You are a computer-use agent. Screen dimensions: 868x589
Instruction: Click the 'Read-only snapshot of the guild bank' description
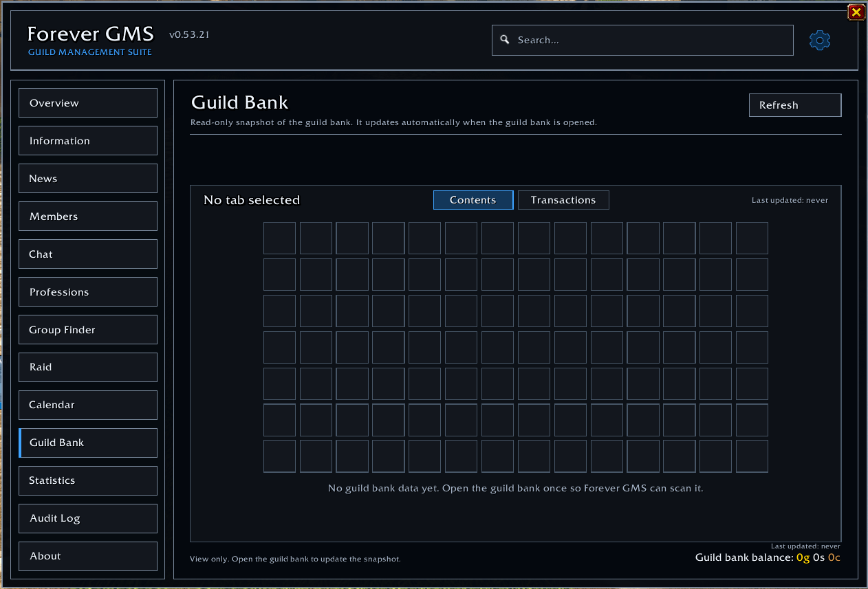pyautogui.click(x=393, y=122)
